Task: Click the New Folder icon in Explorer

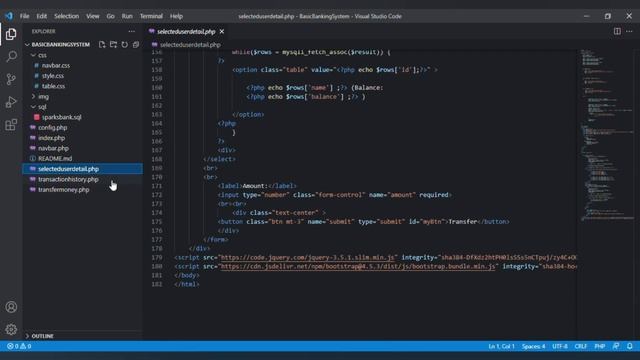Action: pyautogui.click(x=113, y=44)
